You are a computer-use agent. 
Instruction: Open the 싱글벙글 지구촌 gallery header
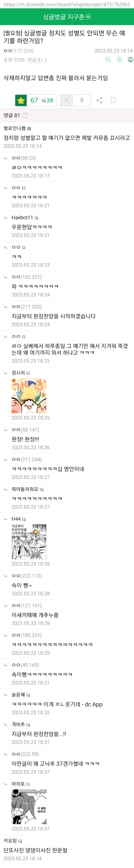point(64,17)
